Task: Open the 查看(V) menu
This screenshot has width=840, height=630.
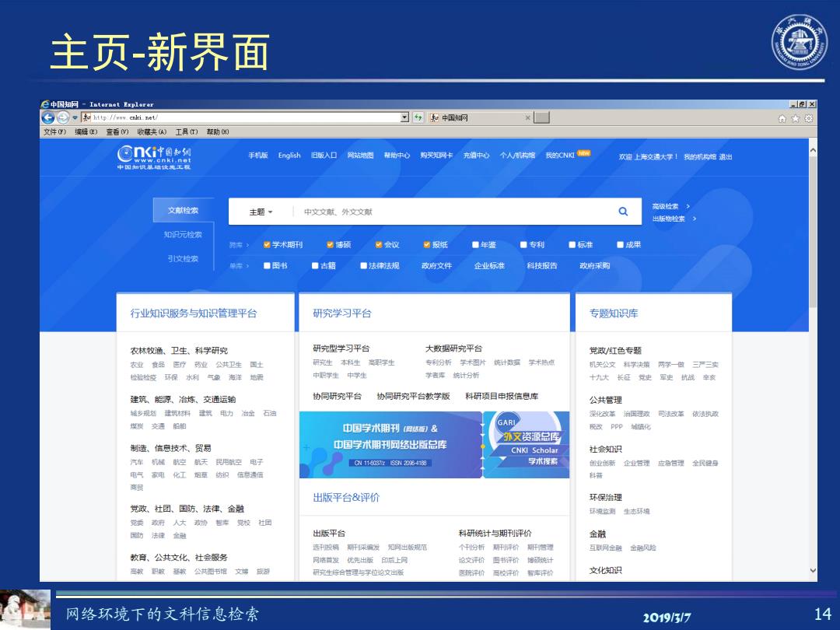Action: click(x=117, y=131)
